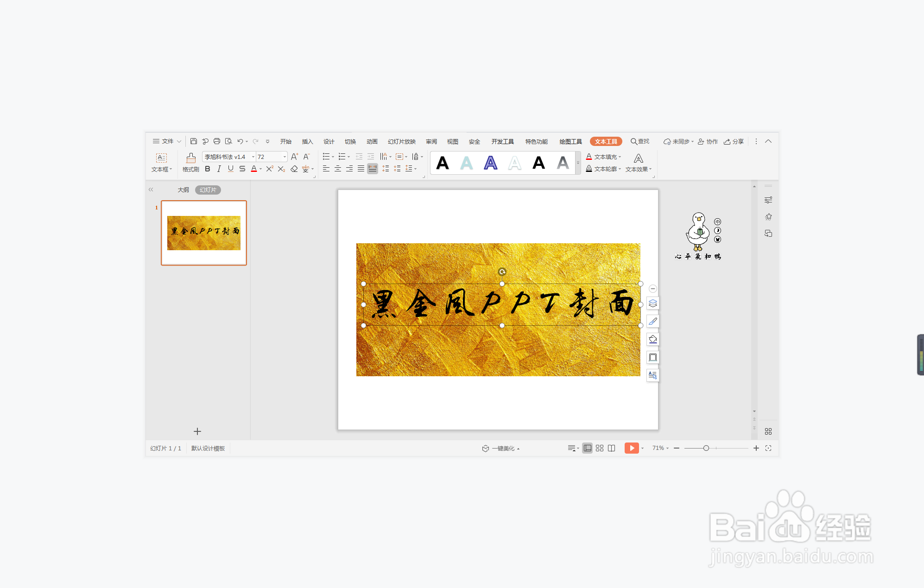Image resolution: width=924 pixels, height=588 pixels.
Task: Toggle italic formatting
Action: pos(219,169)
